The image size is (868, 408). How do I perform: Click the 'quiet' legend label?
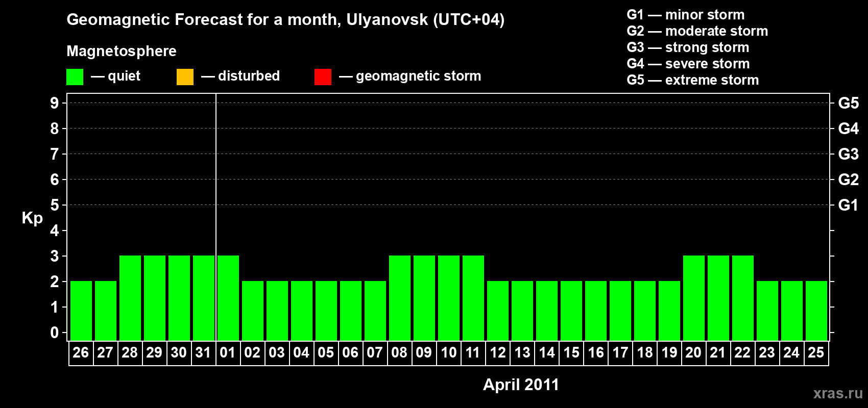pos(124,76)
